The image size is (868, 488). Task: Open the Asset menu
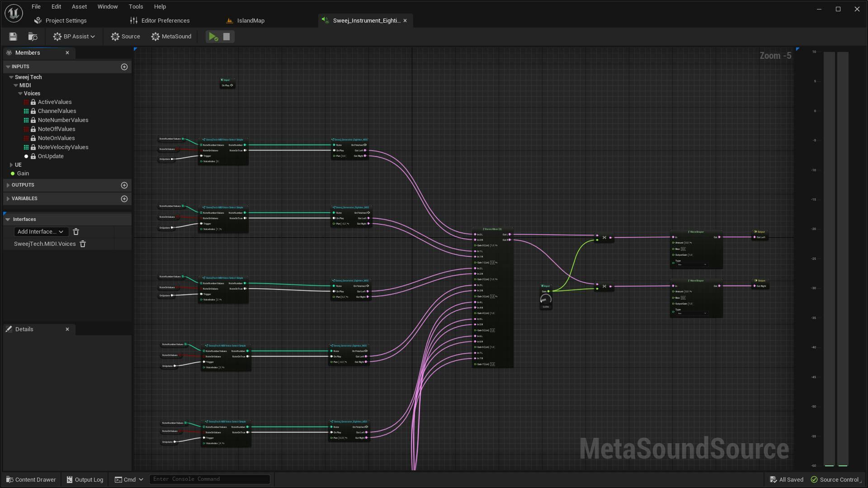[x=79, y=7]
